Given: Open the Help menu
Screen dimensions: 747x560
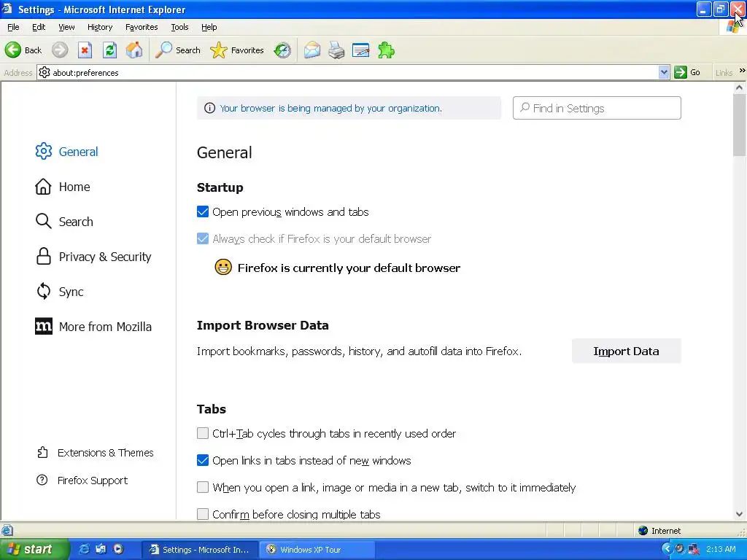Looking at the screenshot, I should tap(209, 27).
